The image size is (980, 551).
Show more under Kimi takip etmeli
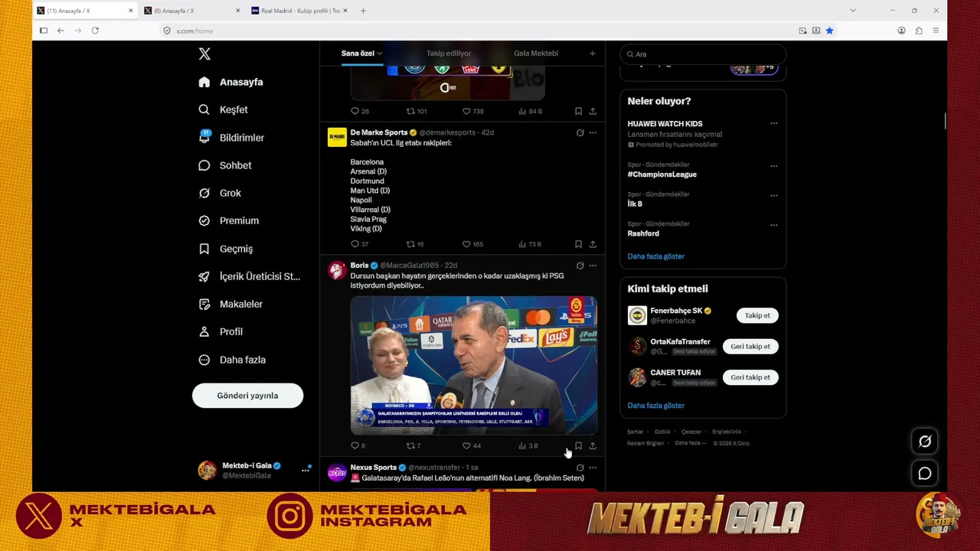pos(656,406)
